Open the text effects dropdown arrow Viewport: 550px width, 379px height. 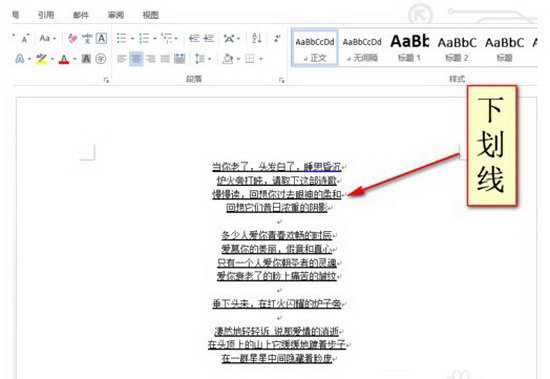tap(29, 59)
